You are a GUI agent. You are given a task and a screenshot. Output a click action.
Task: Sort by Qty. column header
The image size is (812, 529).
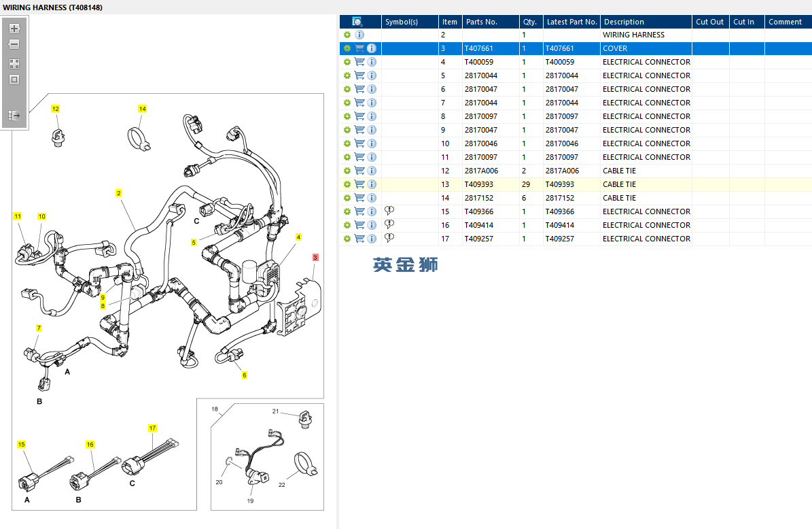point(531,22)
